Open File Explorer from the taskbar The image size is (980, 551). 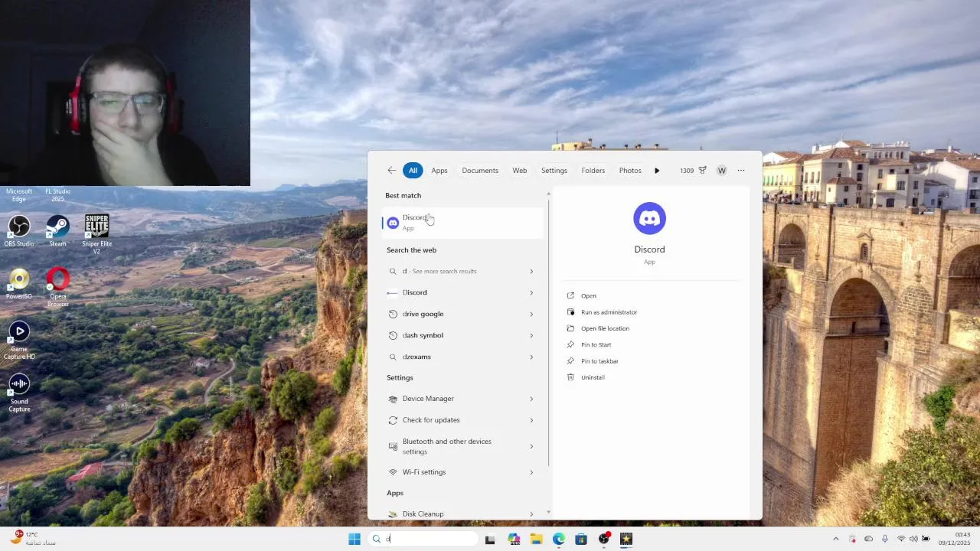(x=536, y=539)
